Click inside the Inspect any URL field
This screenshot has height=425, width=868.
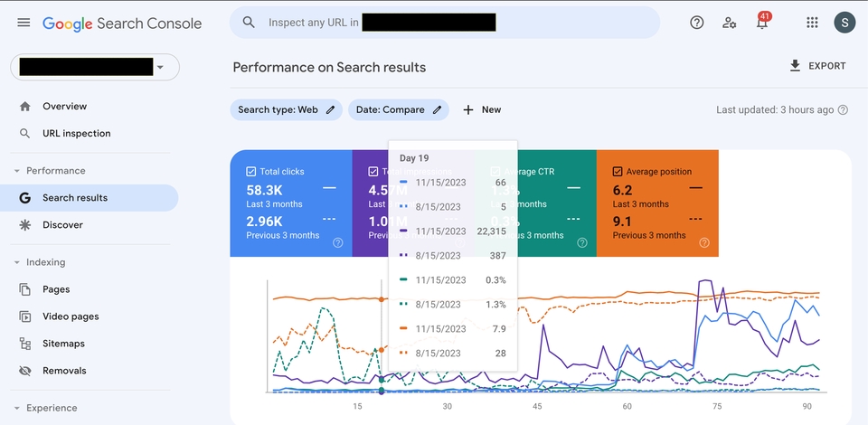pos(445,23)
